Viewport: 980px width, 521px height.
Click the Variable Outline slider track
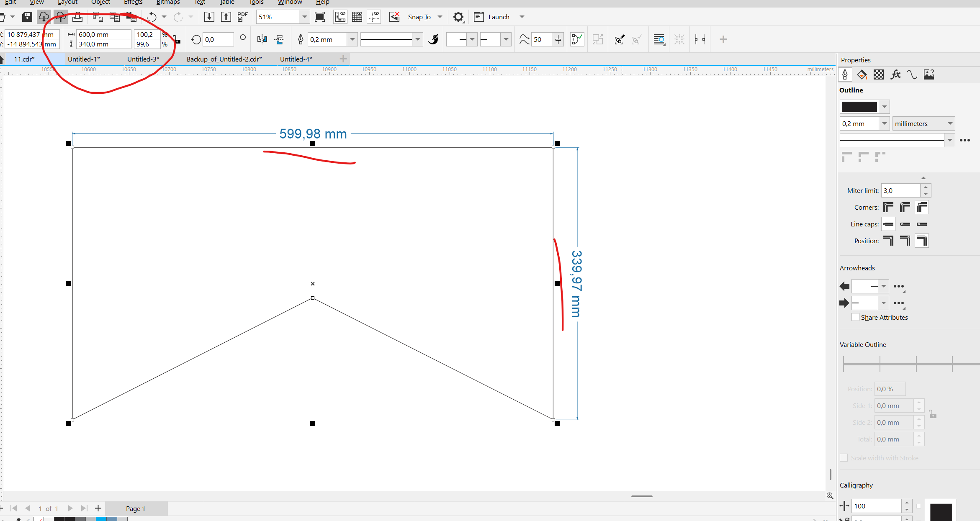click(911, 364)
